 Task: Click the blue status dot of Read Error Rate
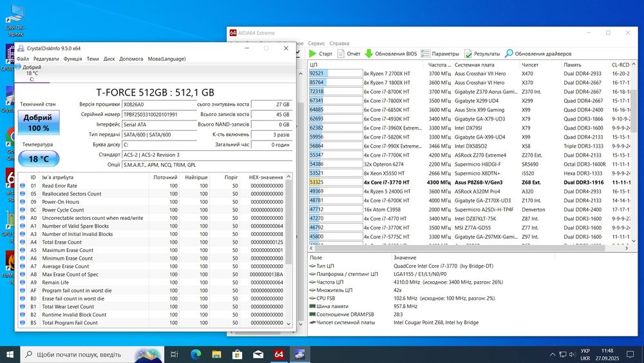click(x=23, y=186)
